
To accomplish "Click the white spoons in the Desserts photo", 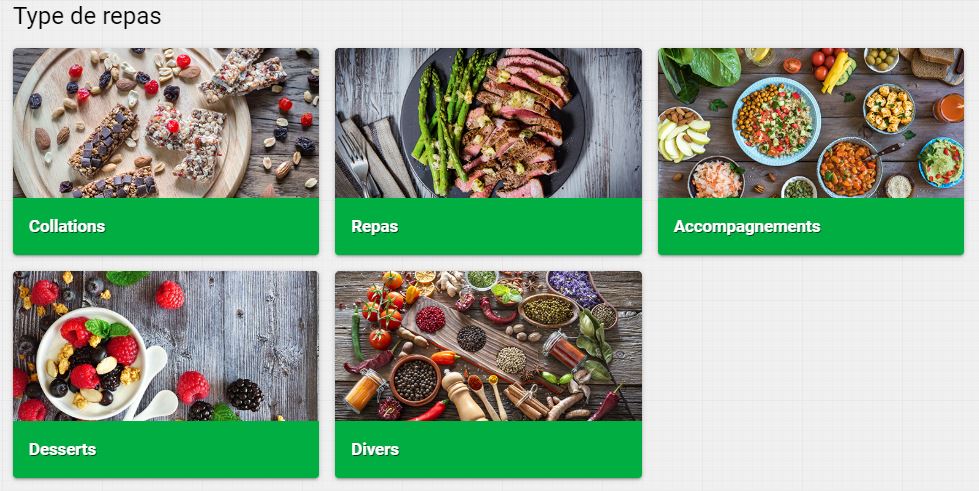I will point(150,384).
